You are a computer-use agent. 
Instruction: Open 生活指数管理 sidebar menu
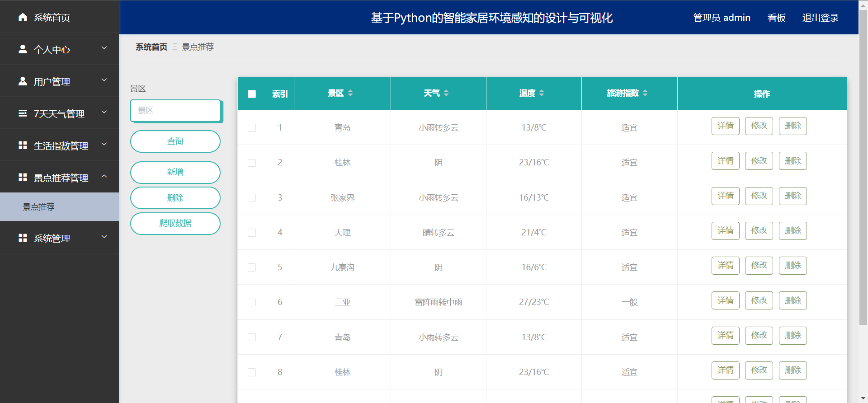[59, 145]
